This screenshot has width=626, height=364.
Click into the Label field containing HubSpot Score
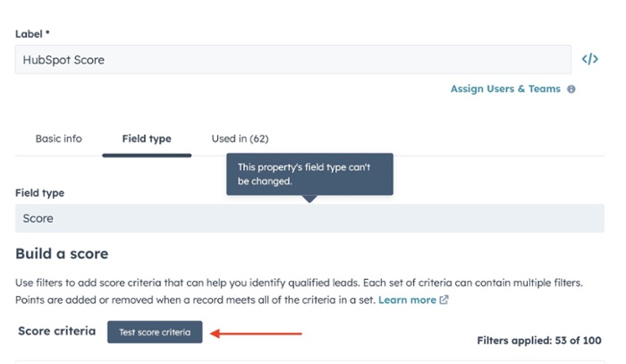292,59
